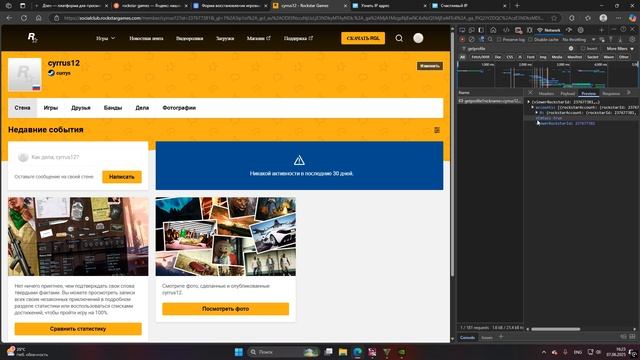Click the network timeline overview graph
The width and height of the screenshot is (640, 360).
click(x=547, y=75)
